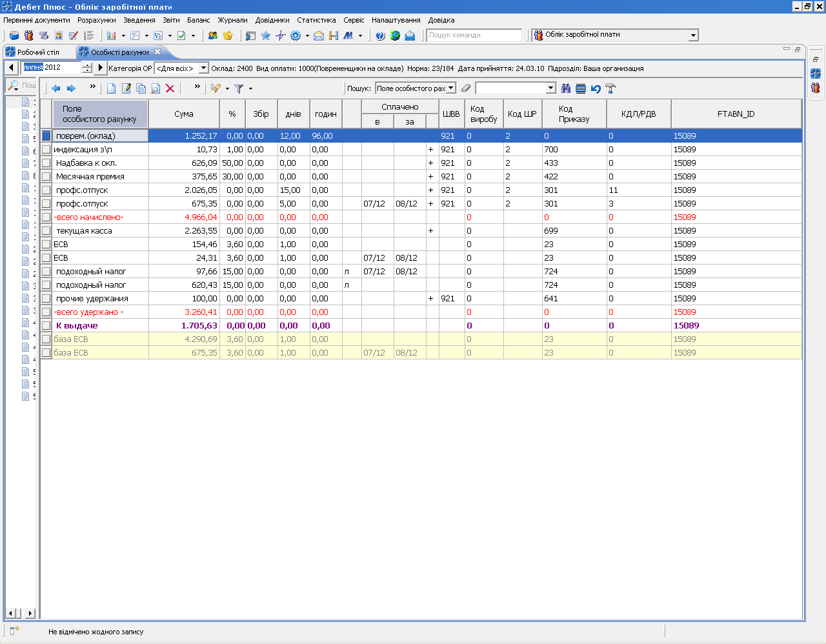Click the two people users icon
Viewport: 826px width, 644px height.
pos(213,35)
